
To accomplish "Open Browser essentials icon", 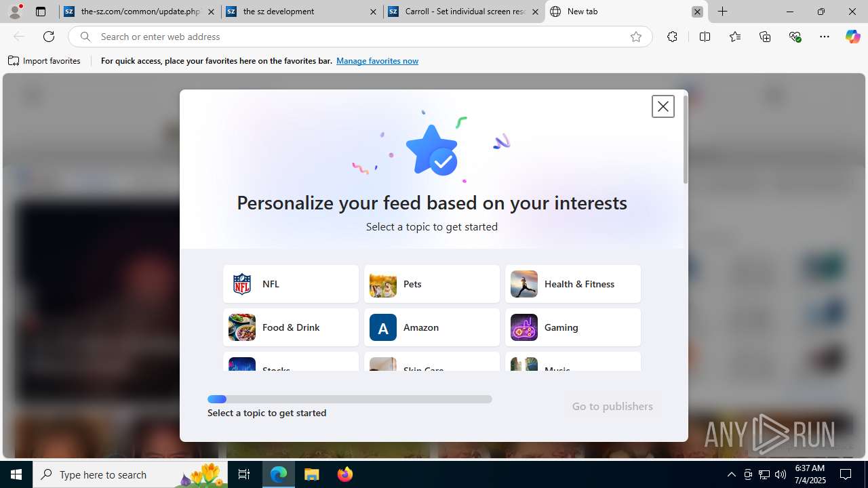I will (x=795, y=37).
